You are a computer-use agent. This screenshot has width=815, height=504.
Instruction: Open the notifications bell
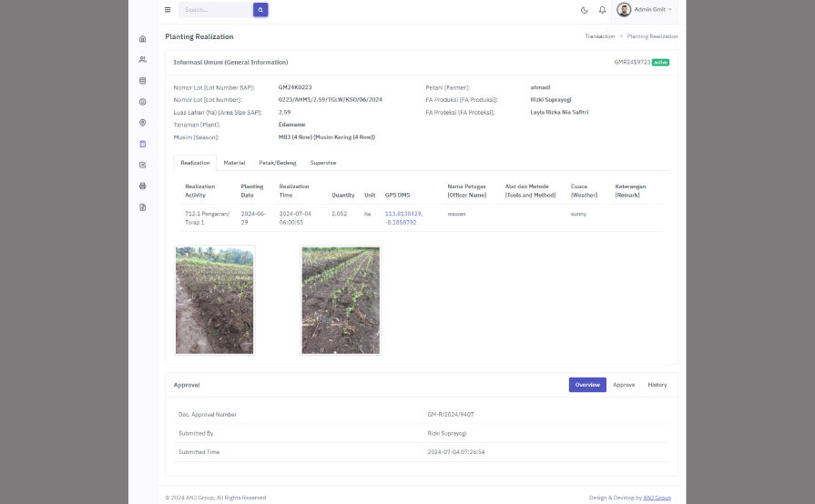coord(602,10)
